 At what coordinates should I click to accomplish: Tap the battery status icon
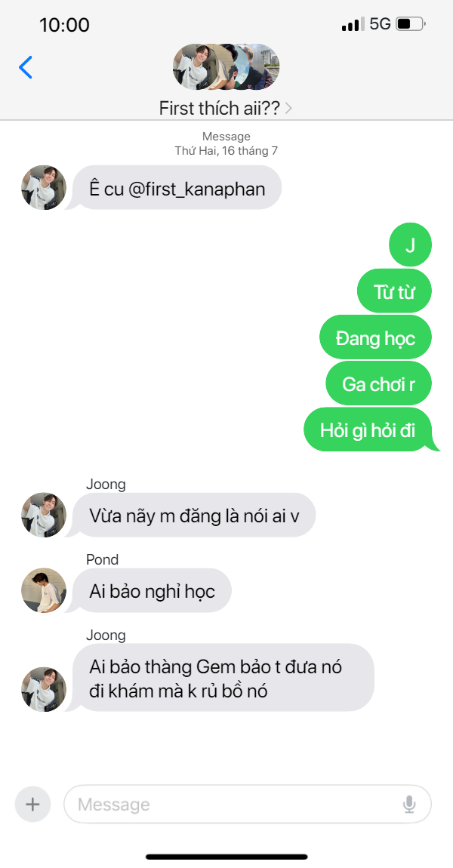(x=411, y=24)
